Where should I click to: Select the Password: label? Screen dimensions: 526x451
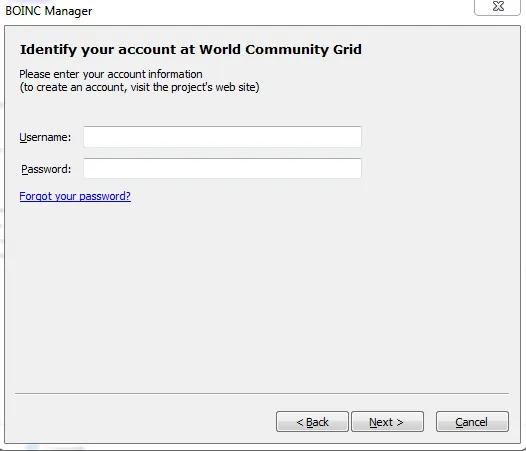(x=46, y=169)
